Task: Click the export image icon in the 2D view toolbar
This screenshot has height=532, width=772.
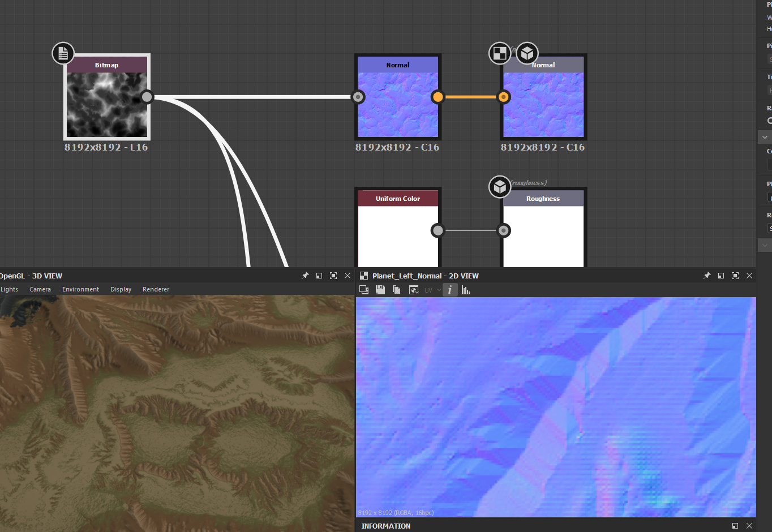Action: [x=364, y=290]
